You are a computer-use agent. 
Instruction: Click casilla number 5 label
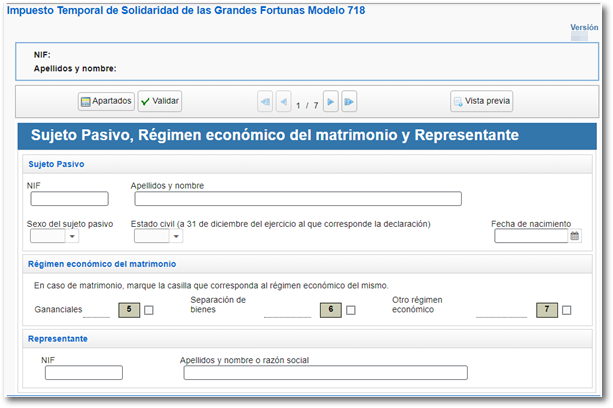click(x=129, y=310)
